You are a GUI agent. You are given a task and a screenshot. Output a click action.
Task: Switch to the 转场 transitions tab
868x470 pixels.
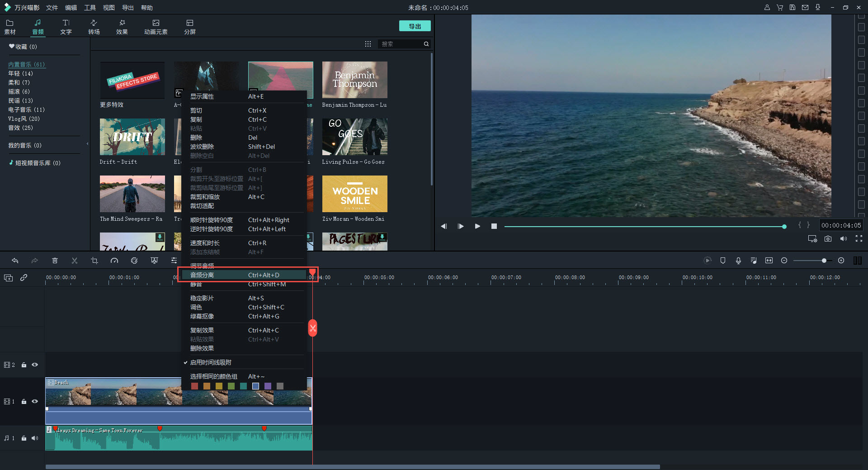click(x=94, y=27)
